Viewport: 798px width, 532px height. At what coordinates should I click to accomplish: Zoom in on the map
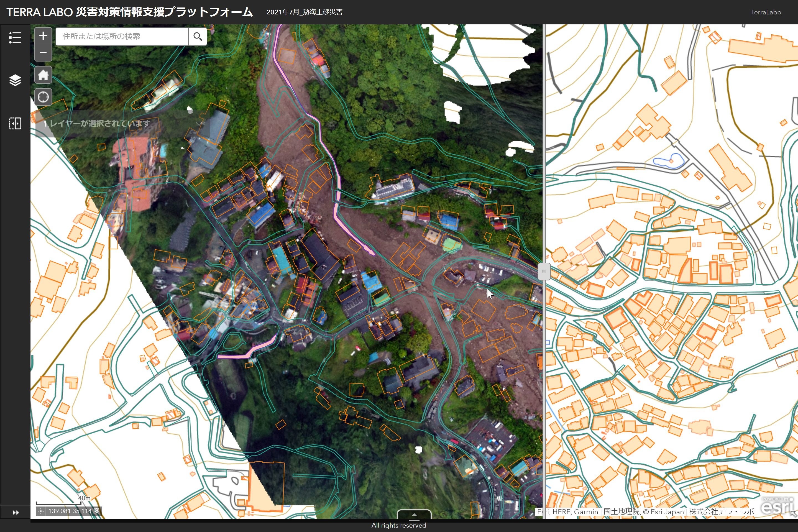click(x=43, y=36)
